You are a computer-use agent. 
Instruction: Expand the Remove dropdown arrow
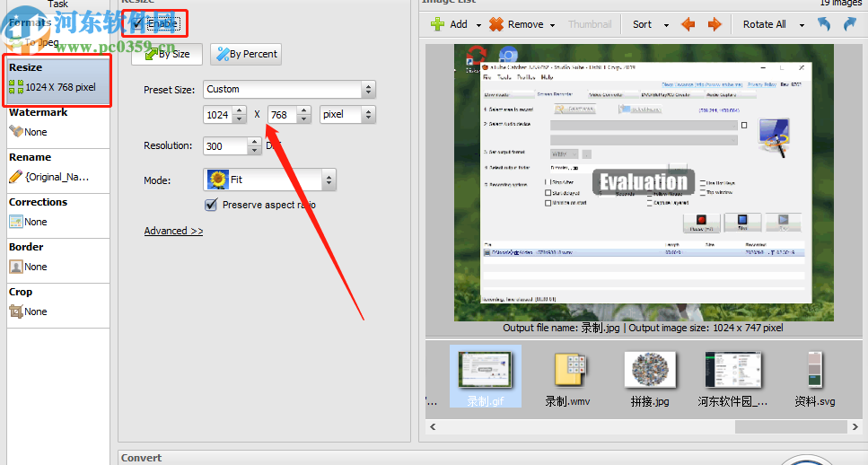552,25
